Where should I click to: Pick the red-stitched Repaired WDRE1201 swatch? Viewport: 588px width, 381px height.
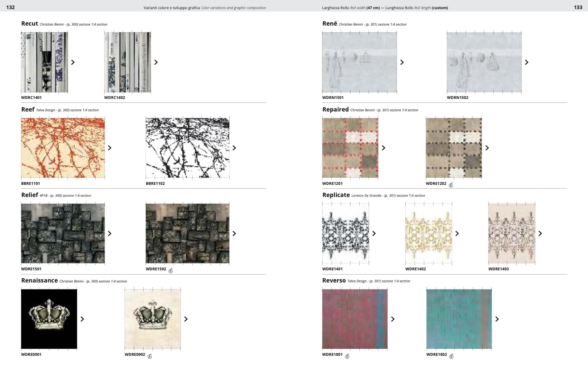pos(350,148)
